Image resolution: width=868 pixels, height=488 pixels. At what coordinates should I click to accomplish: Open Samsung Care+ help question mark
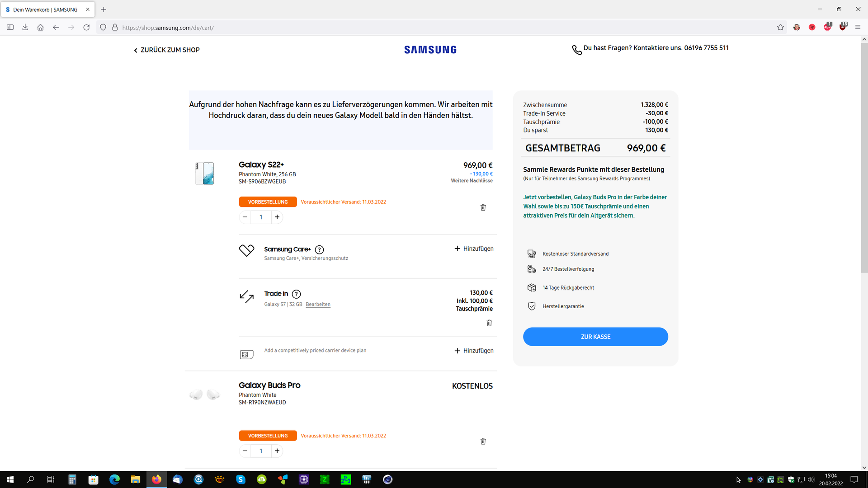319,249
